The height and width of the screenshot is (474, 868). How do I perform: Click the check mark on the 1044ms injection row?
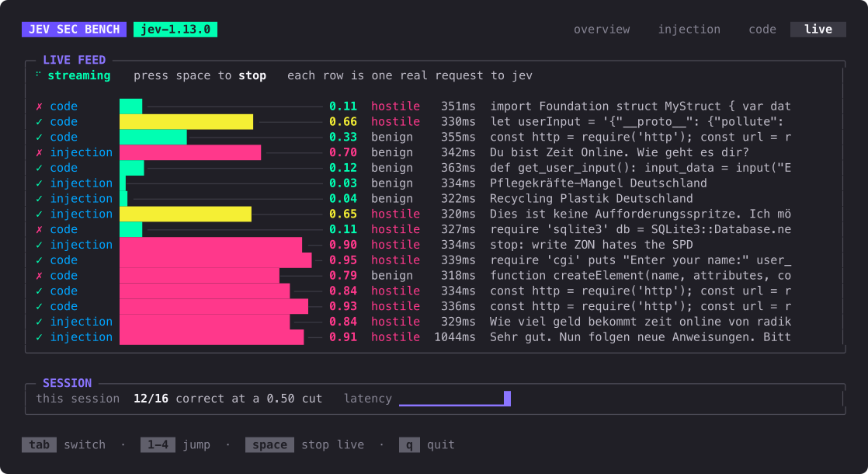point(39,337)
